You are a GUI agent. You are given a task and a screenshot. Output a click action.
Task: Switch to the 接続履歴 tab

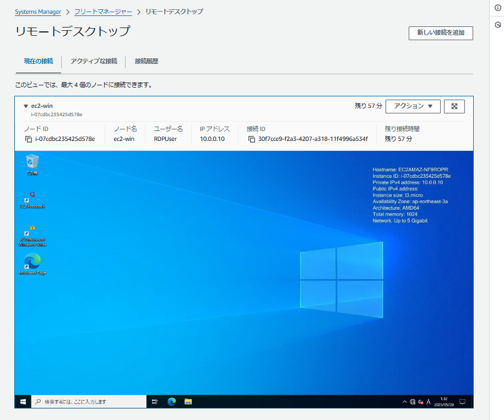[147, 61]
